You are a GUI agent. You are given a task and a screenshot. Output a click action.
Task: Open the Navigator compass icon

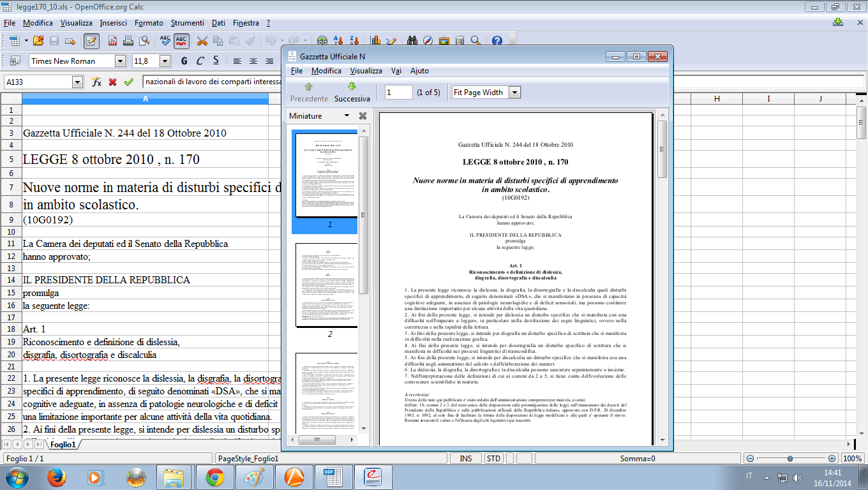(x=427, y=41)
